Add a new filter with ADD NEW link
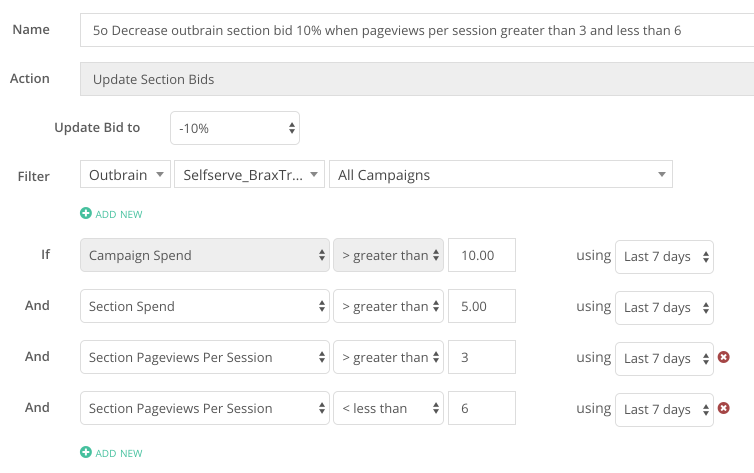This screenshot has height=473, width=754. point(119,214)
